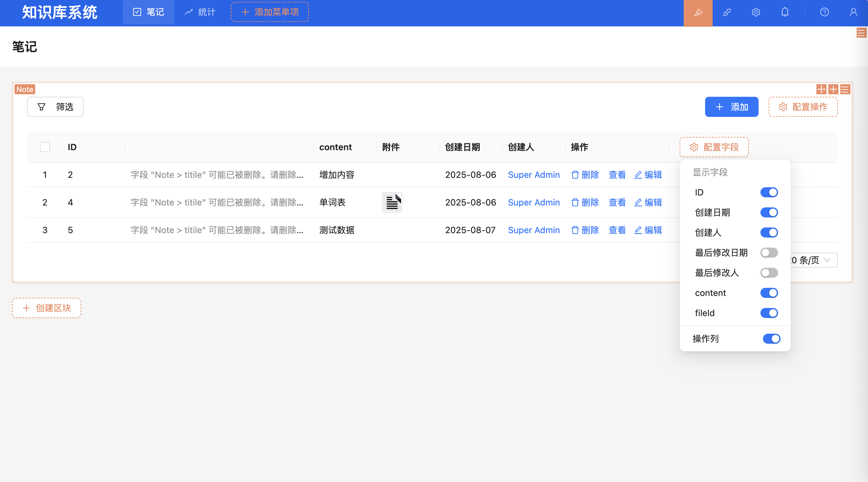
Task: View the 单词表 record
Action: 617,202
